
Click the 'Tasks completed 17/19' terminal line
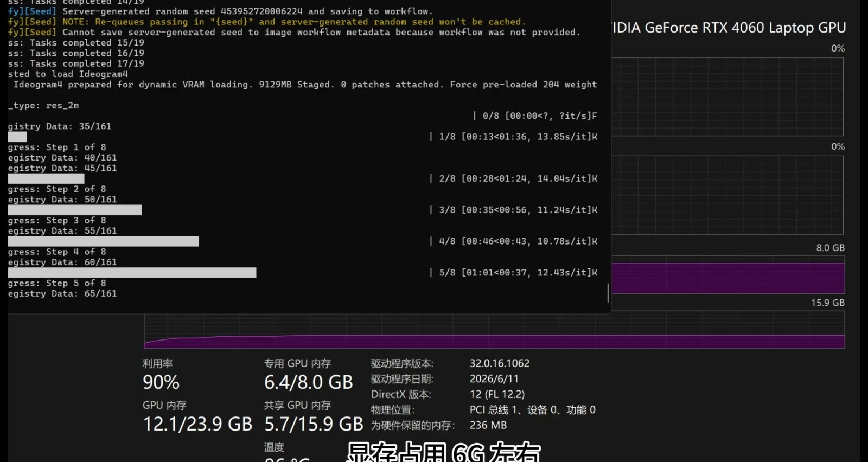(76, 63)
